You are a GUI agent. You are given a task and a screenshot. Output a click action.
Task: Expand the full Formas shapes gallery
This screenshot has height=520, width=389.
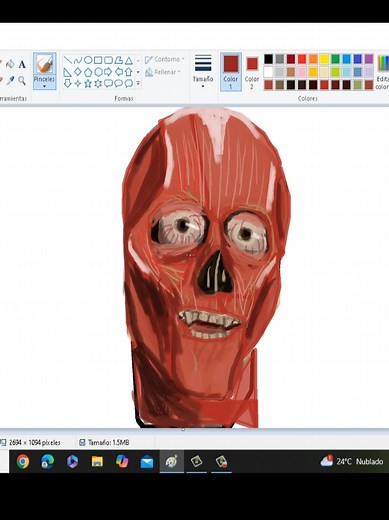138,83
